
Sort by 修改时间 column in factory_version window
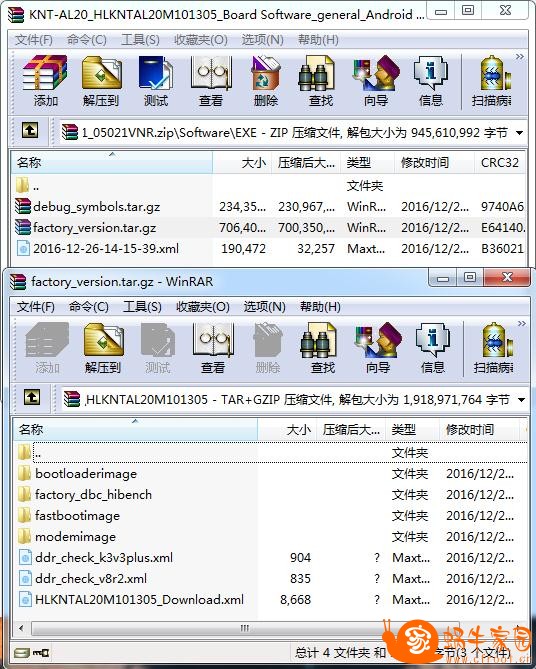pyautogui.click(x=479, y=430)
